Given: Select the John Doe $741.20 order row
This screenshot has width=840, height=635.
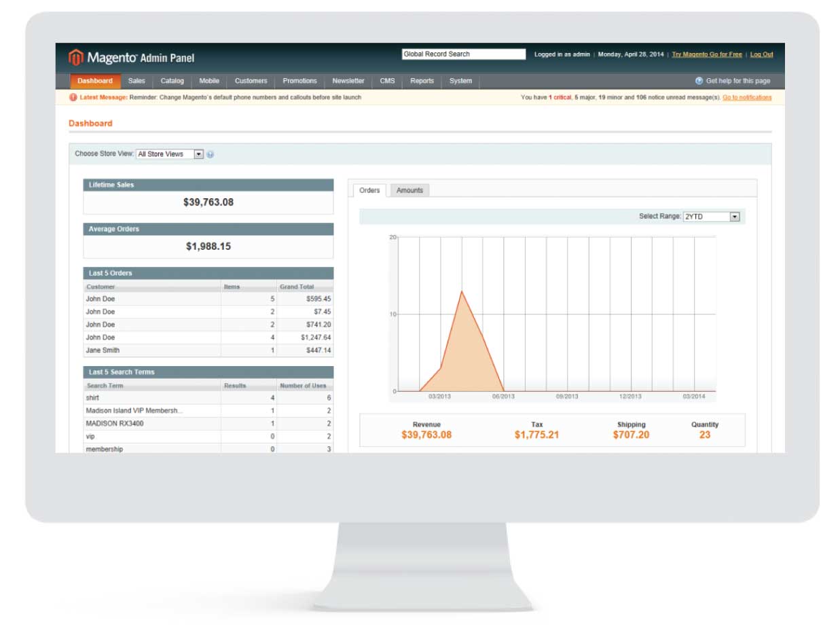Looking at the screenshot, I should click(208, 325).
